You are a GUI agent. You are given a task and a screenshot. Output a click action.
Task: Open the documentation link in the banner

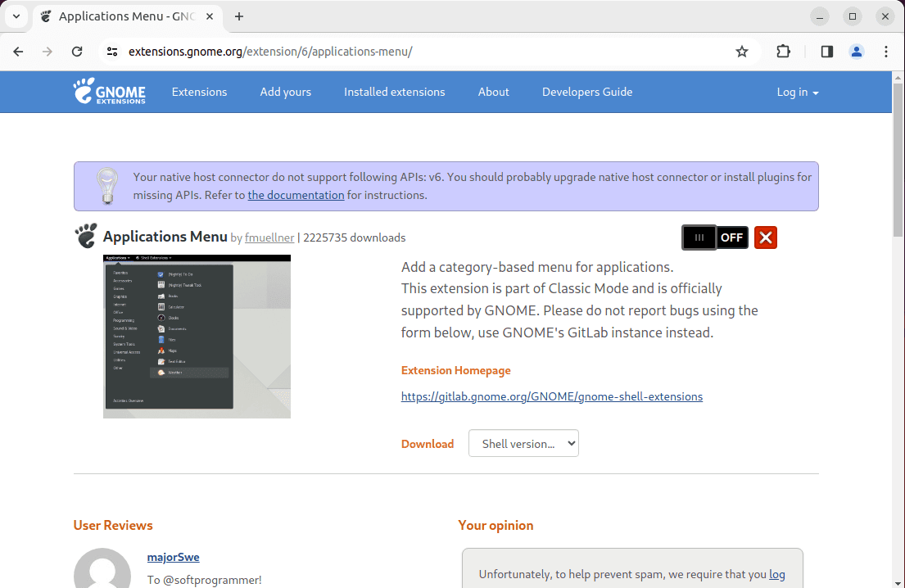296,195
